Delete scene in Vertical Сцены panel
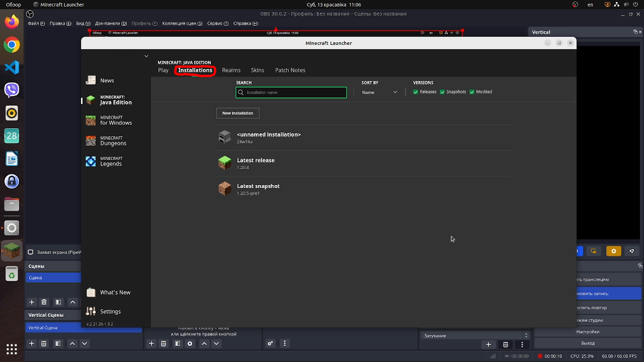 44,344
